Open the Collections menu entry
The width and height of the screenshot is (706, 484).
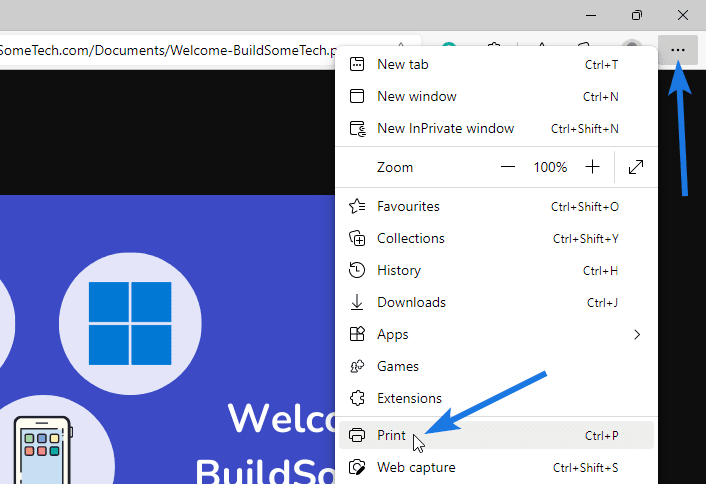(x=410, y=238)
